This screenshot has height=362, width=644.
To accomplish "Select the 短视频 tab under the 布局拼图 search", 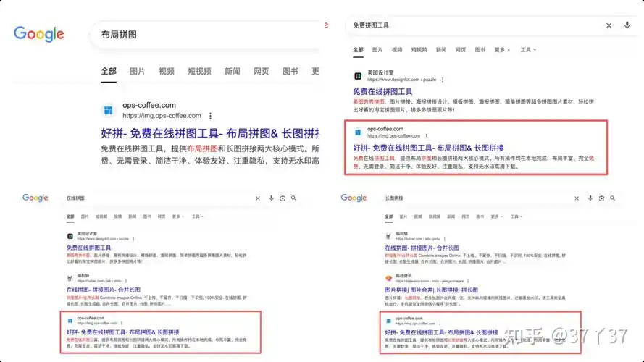I will tap(200, 72).
